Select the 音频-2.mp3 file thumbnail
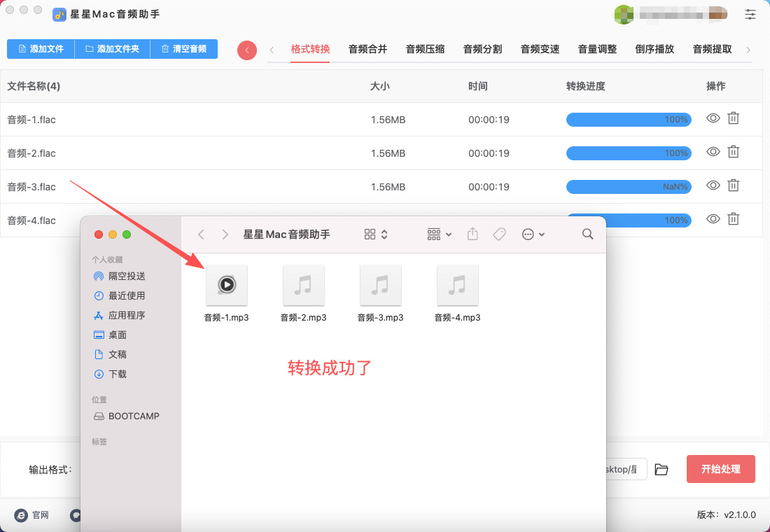This screenshot has width=770, height=532. click(303, 286)
